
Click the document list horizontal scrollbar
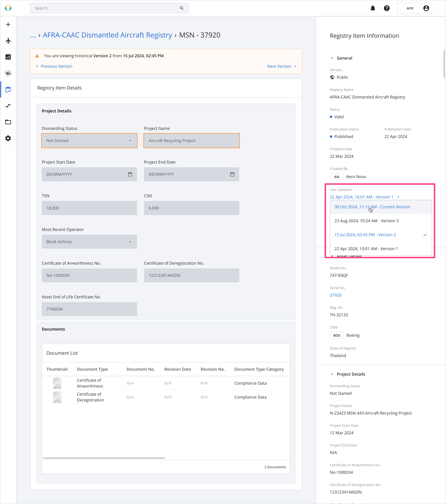[x=104, y=458]
